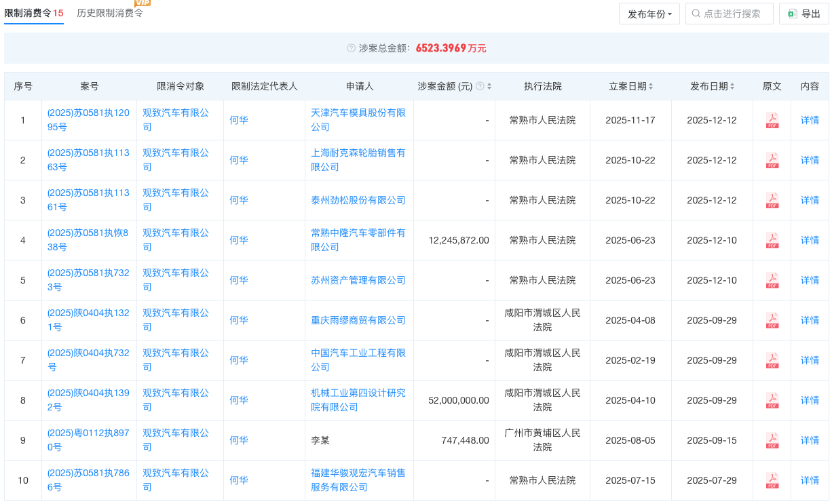The width and height of the screenshot is (832, 504).
Task: Open PDF icon for Changshu Zhonglong row
Action: [x=772, y=240]
